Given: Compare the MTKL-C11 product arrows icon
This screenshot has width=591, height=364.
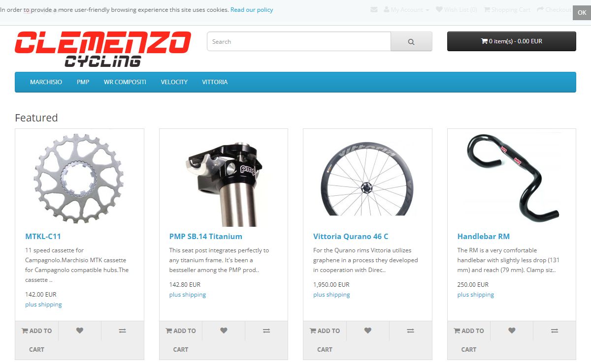Looking at the screenshot, I should (123, 331).
